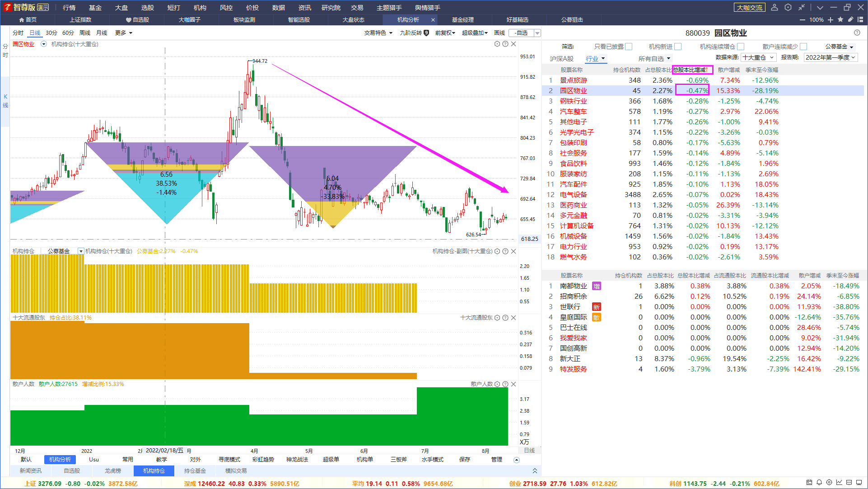This screenshot has width=868, height=489.
Task: Open the 超级叠加 dropdown
Action: (x=475, y=33)
